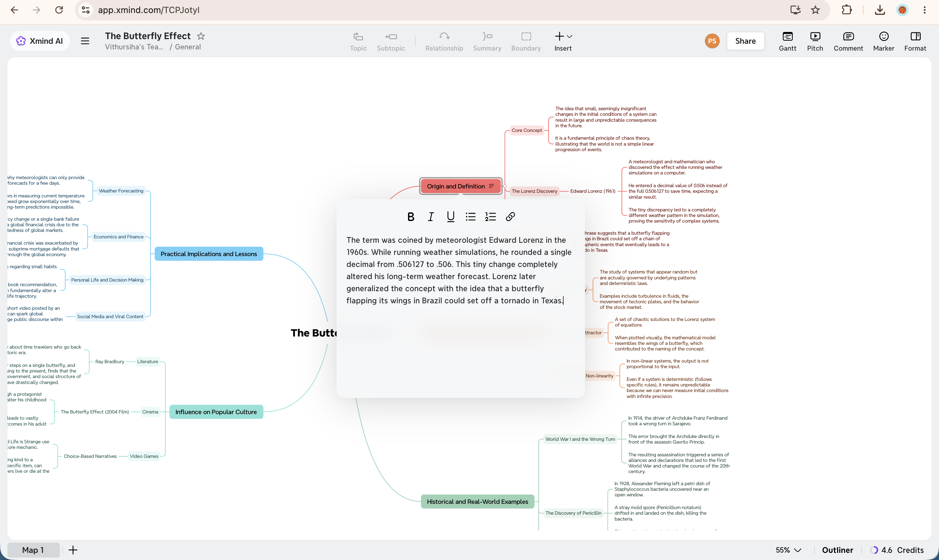Add a hyperlink in the note
The width and height of the screenshot is (939, 560).
[x=510, y=217]
